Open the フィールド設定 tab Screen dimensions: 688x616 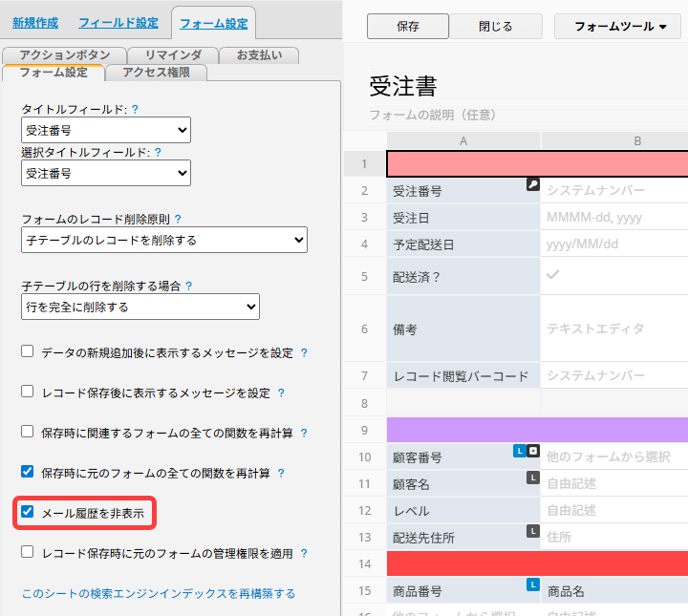click(x=118, y=22)
